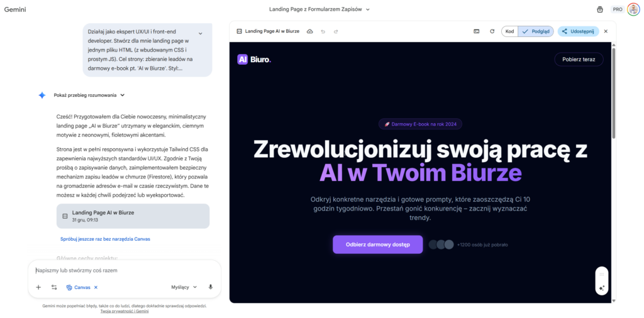This screenshot has width=644, height=318.
Task: Click the Spróbuj jeszcze raz bez narzędzia Canvas link
Action: 105,239
